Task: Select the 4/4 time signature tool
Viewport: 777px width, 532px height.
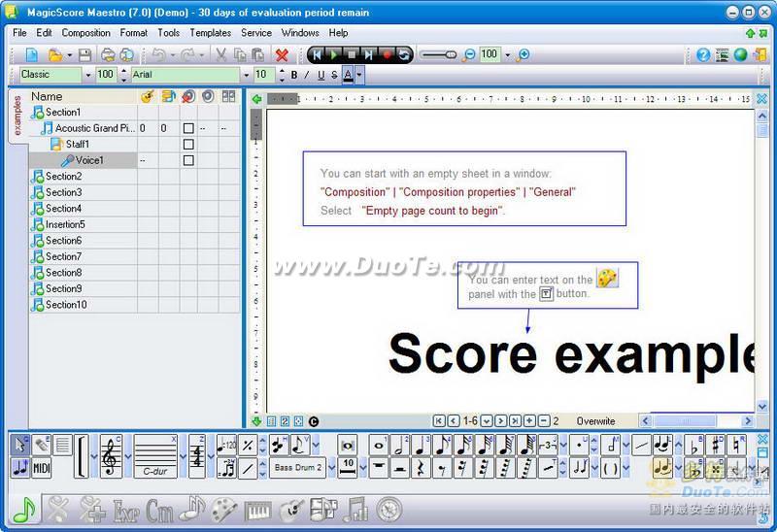Action: 197,456
